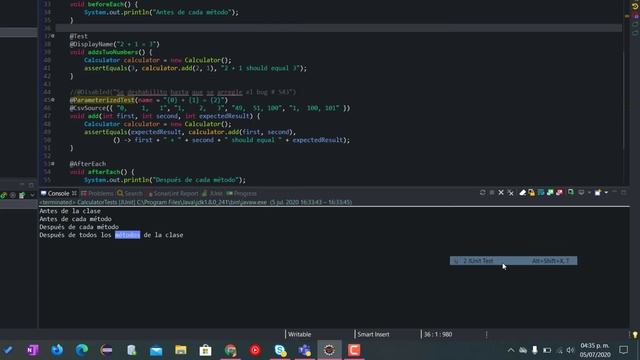
Task: Click the addsTwoNumbers method name
Action: coord(113,52)
